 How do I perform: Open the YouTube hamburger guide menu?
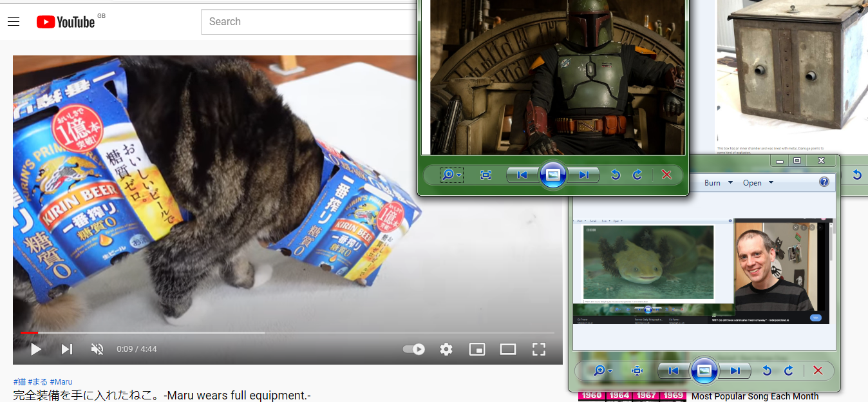pos(14,22)
